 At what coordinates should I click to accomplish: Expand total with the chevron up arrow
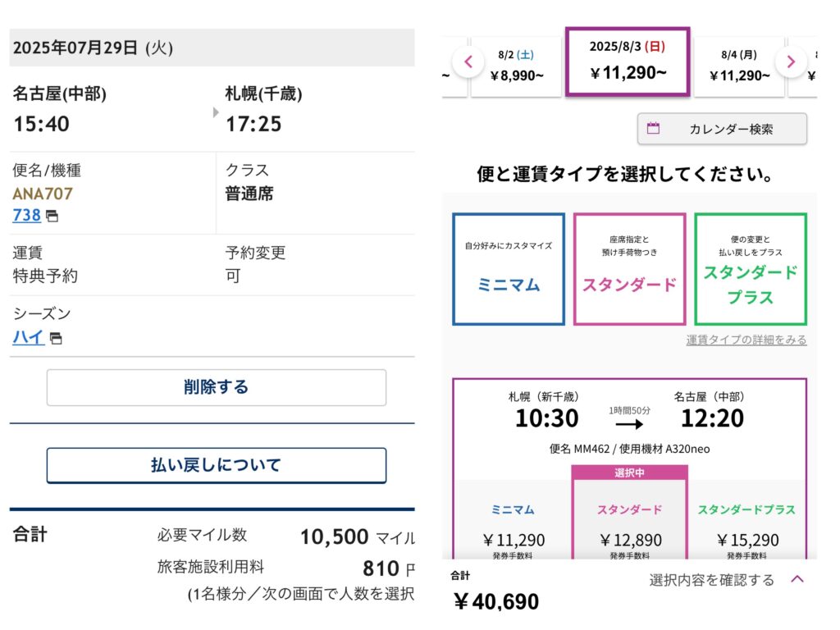(x=797, y=579)
